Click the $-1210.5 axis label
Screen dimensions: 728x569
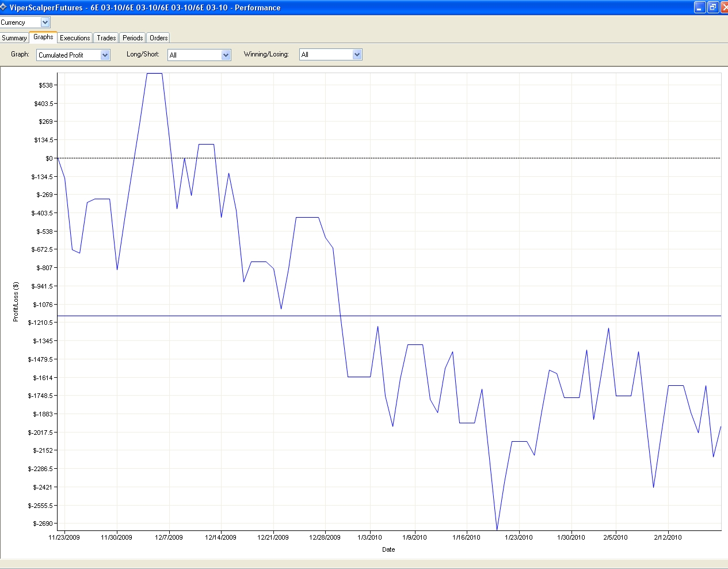click(x=41, y=323)
